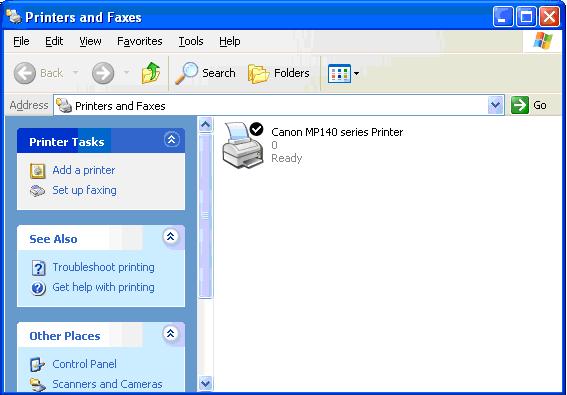Viewport: 567px width, 395px height.
Task: Open the Help menu
Action: (230, 41)
